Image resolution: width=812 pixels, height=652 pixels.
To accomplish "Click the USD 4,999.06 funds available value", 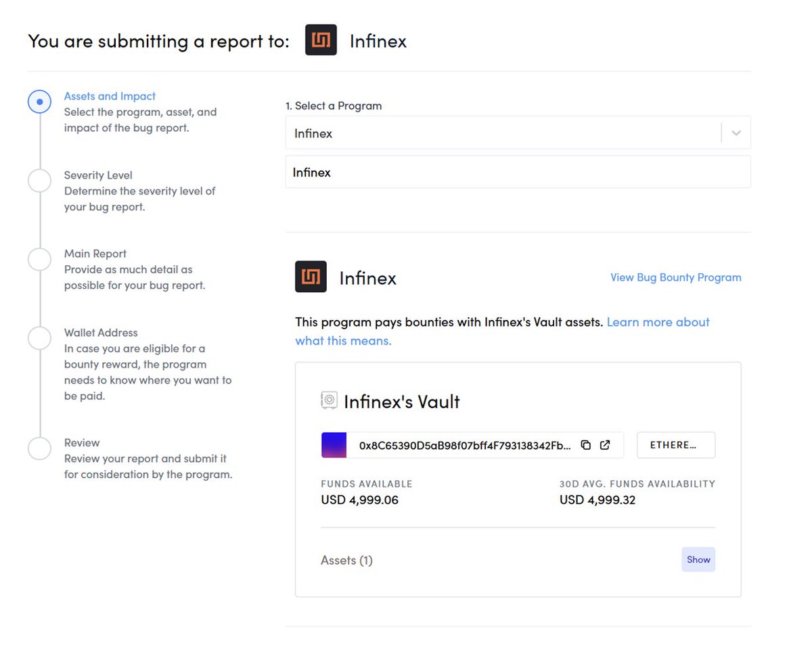I will point(359,500).
